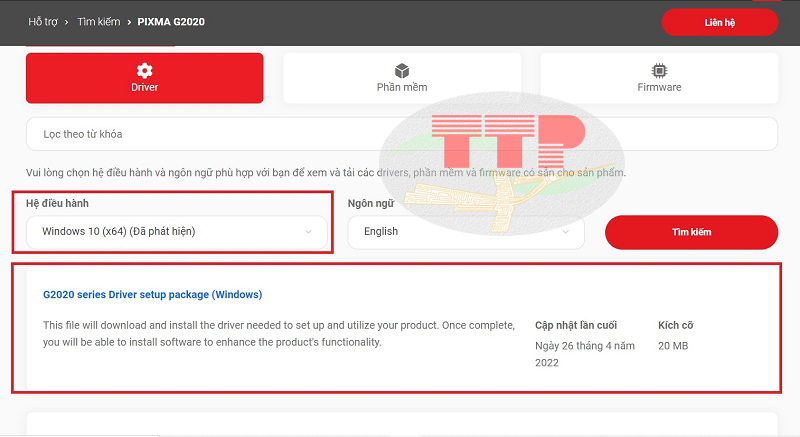Click the Cập nhật lần cuối label

576,325
